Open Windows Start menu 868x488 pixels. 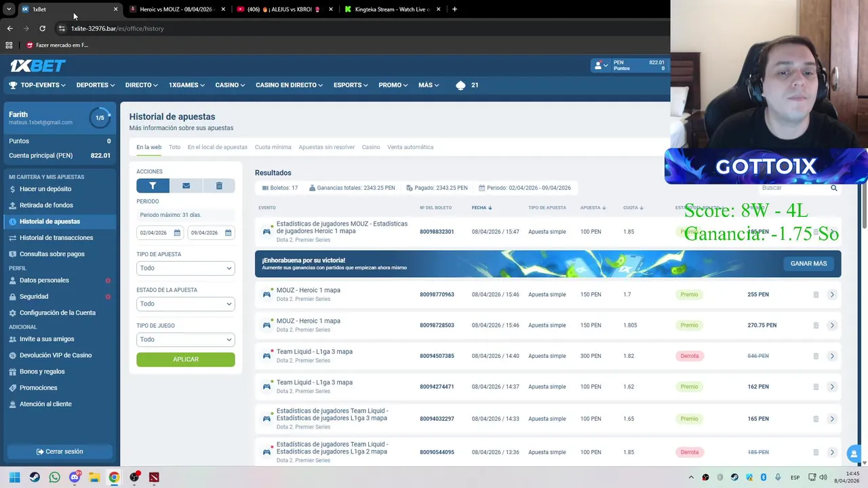pos(14,477)
